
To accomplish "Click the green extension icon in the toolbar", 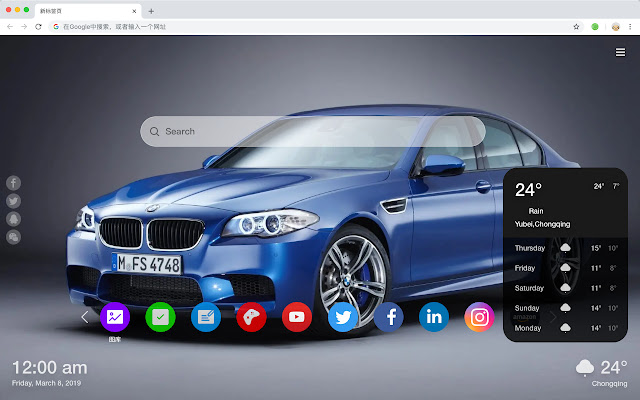I will (595, 27).
